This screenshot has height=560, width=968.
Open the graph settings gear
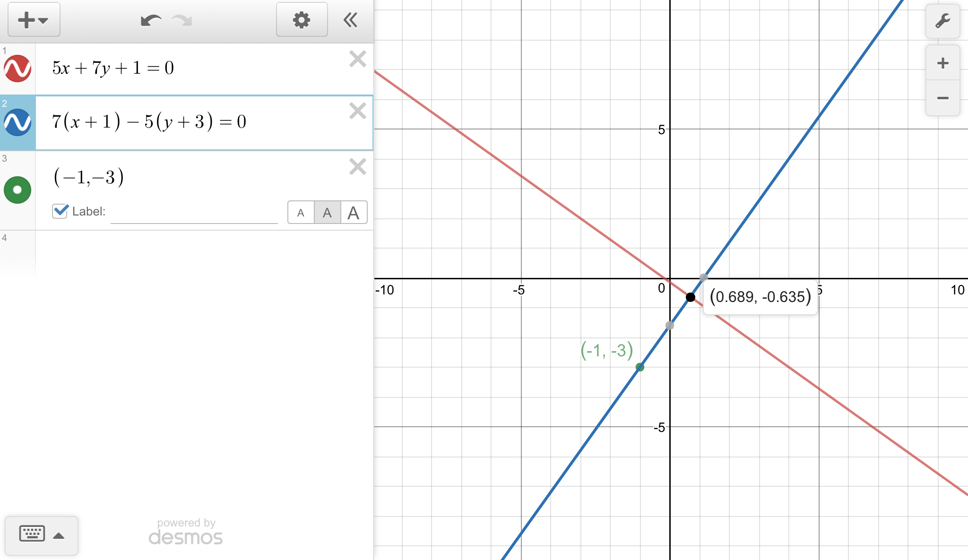click(x=302, y=20)
